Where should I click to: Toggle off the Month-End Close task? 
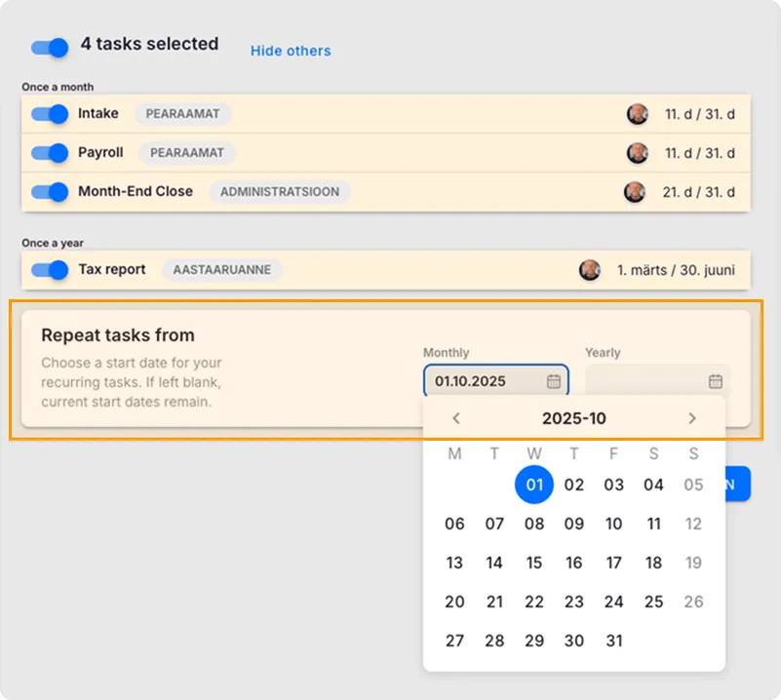pyautogui.click(x=50, y=192)
